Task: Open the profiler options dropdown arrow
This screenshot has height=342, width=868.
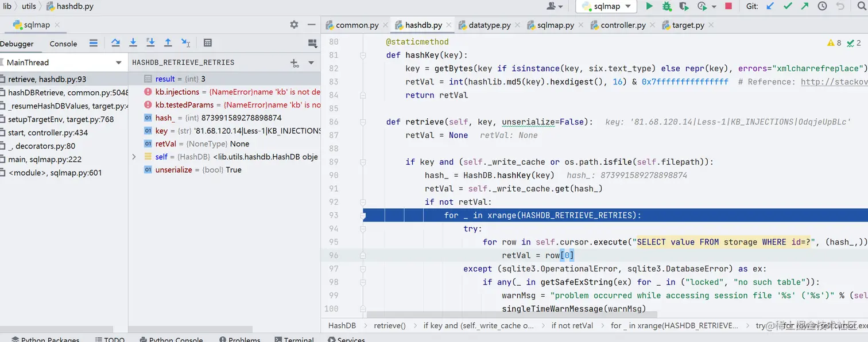Action: [x=714, y=7]
